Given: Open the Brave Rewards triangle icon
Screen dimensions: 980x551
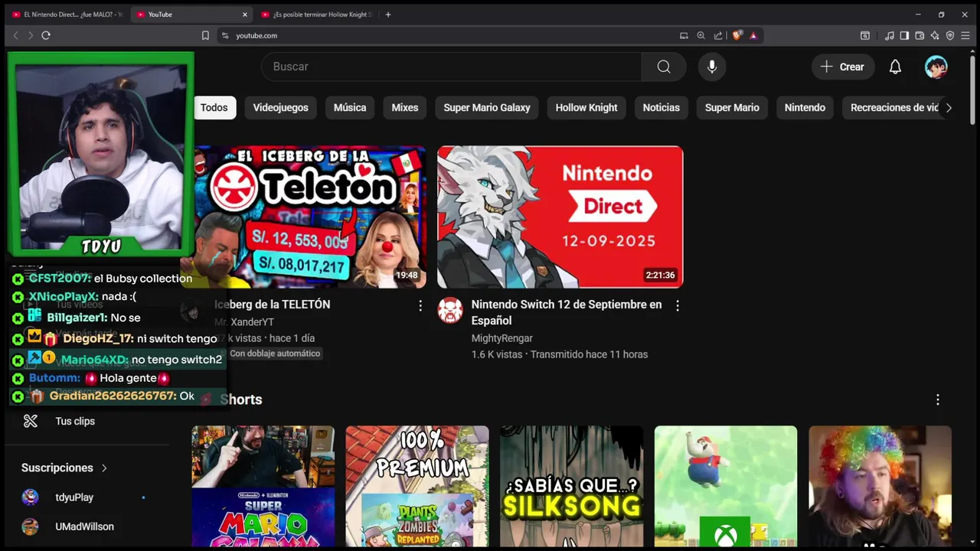Looking at the screenshot, I should click(753, 35).
